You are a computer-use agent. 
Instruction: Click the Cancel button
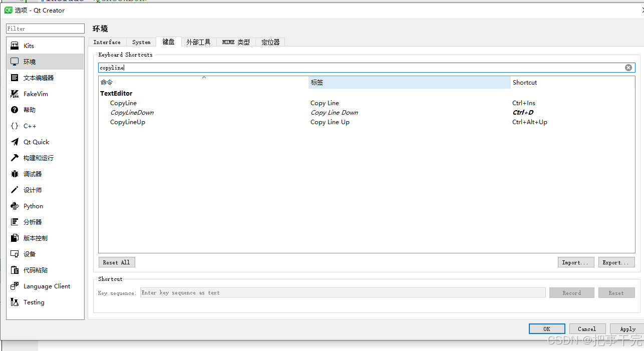[587, 329]
